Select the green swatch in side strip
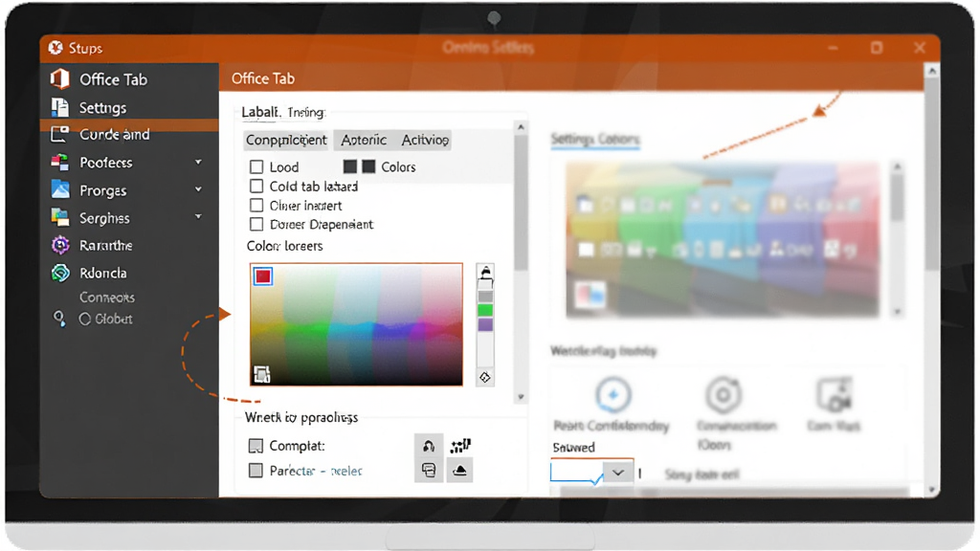This screenshot has height=551, width=980. point(485,311)
